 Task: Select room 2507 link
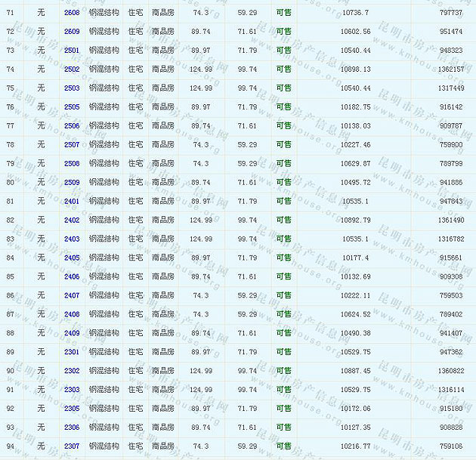tap(72, 145)
